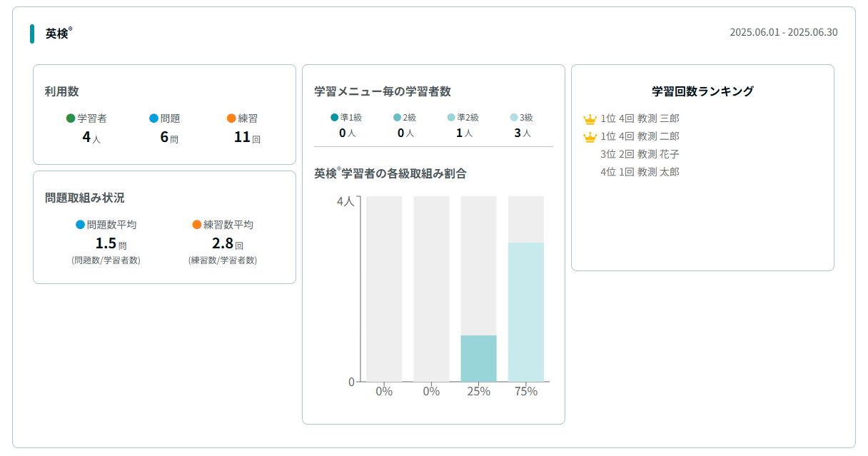The image size is (868, 456).
Task: Select the 準1級 legend dot
Action: pos(334,118)
